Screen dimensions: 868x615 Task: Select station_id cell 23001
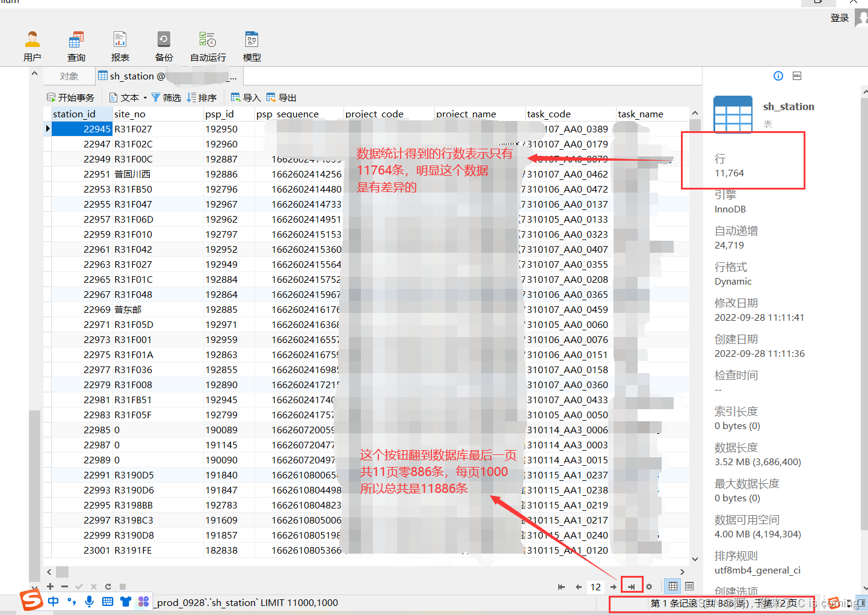tap(82, 550)
